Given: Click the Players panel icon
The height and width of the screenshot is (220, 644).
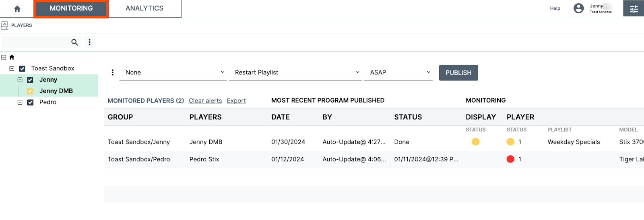Looking at the screenshot, I should click(x=5, y=25).
